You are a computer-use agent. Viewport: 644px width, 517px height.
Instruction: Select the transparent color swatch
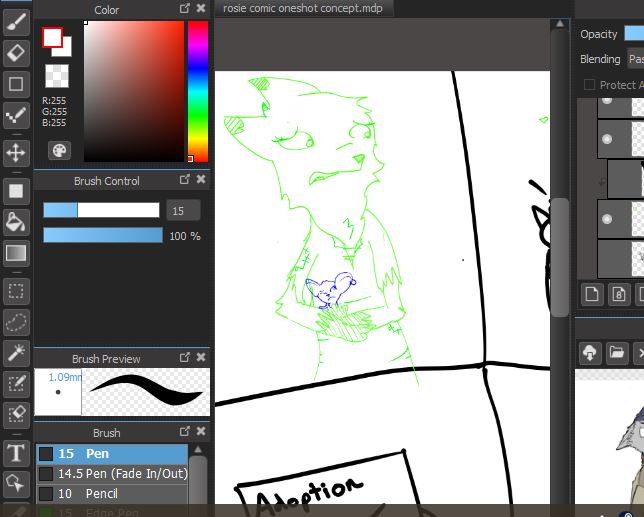pyautogui.click(x=58, y=77)
